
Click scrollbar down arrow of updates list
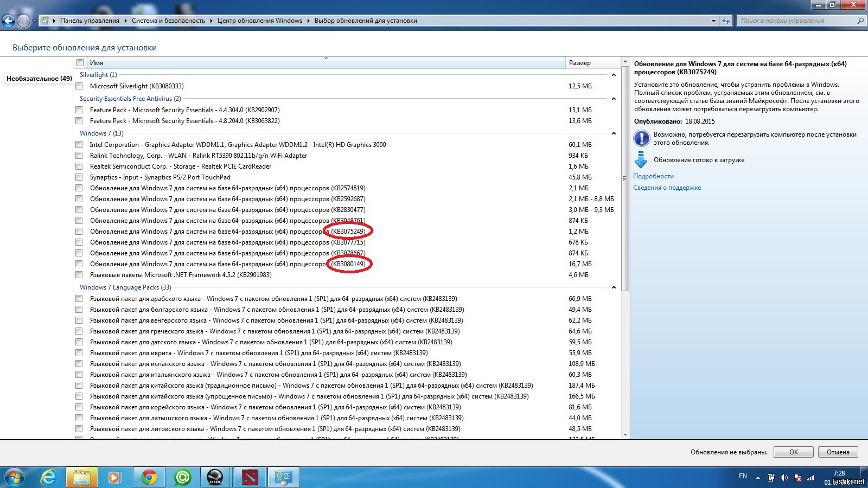pyautogui.click(x=626, y=435)
